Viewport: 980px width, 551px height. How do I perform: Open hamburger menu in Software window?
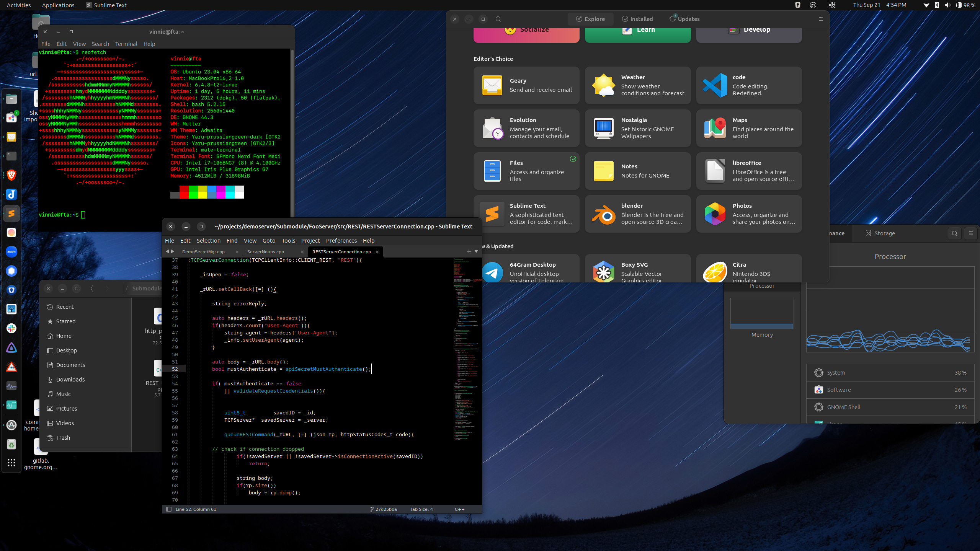coord(821,19)
